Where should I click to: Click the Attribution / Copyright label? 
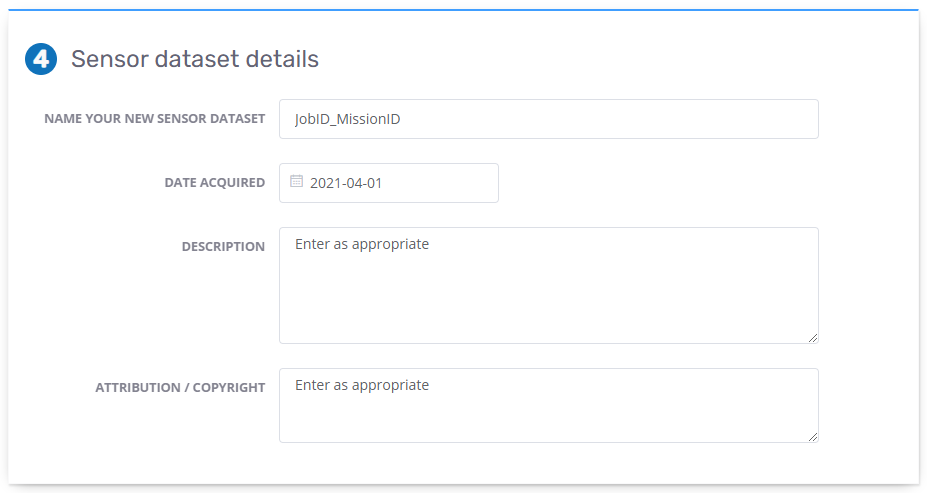click(x=180, y=388)
